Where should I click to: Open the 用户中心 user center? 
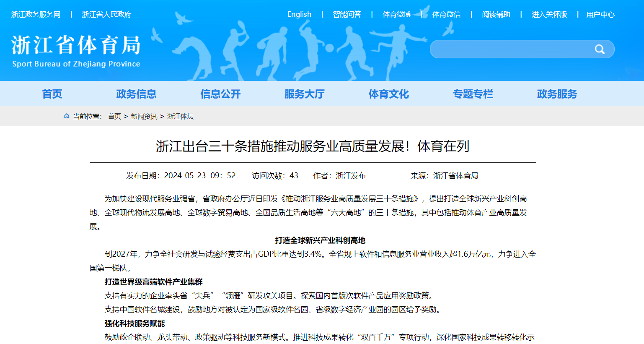tap(600, 15)
